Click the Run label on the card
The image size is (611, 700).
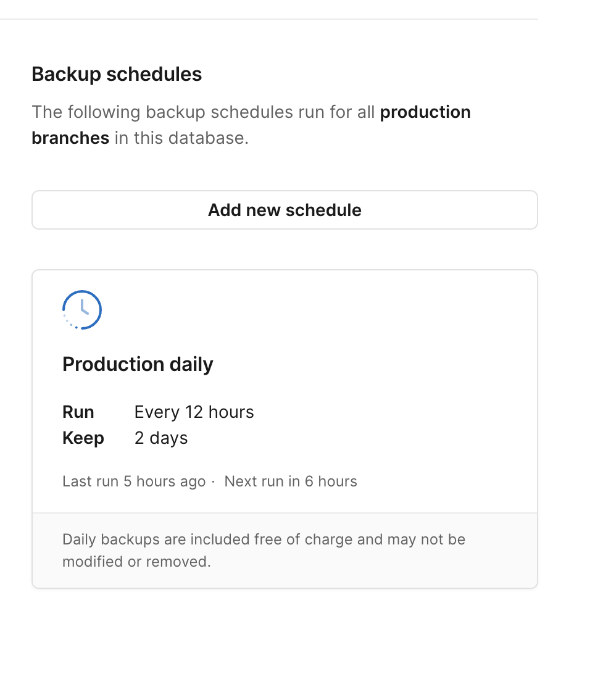coord(78,411)
